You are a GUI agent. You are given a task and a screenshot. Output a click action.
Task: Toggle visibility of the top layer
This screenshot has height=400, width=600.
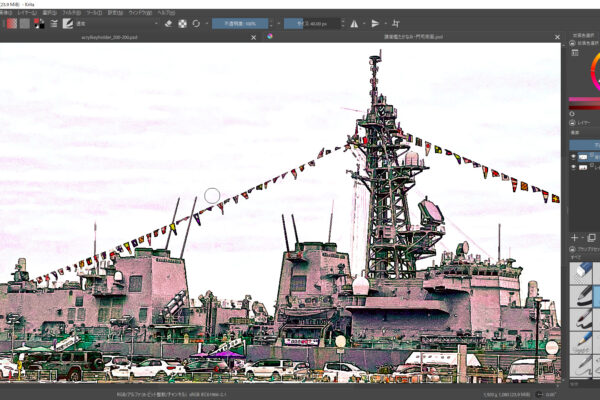click(573, 157)
